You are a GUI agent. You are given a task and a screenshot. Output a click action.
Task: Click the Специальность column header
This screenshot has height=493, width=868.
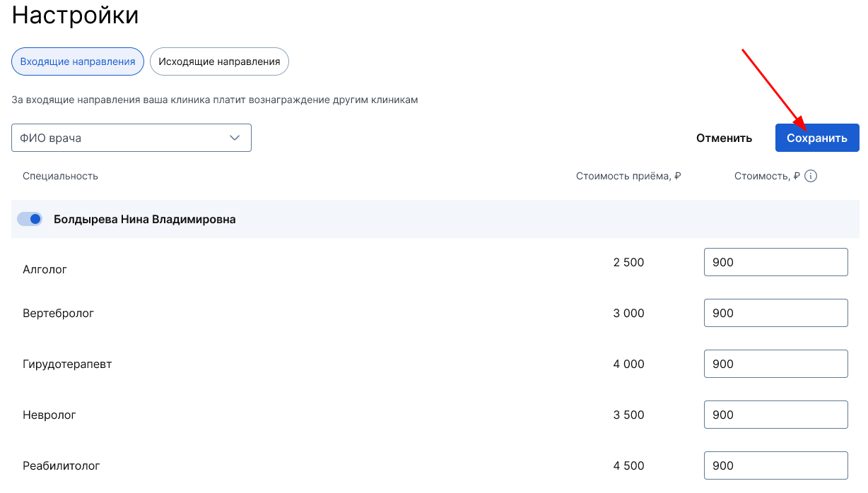click(60, 176)
